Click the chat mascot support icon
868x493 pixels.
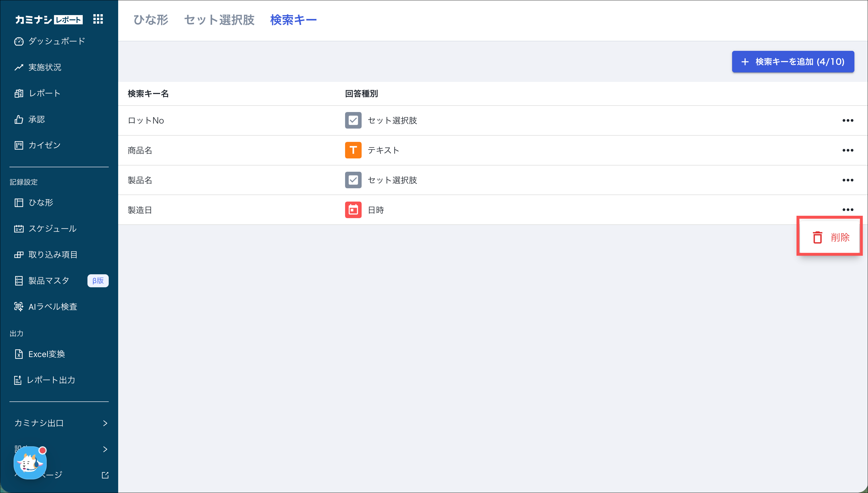tap(30, 463)
